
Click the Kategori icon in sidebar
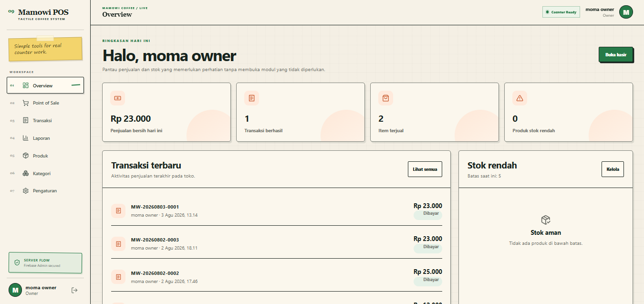pos(26,174)
